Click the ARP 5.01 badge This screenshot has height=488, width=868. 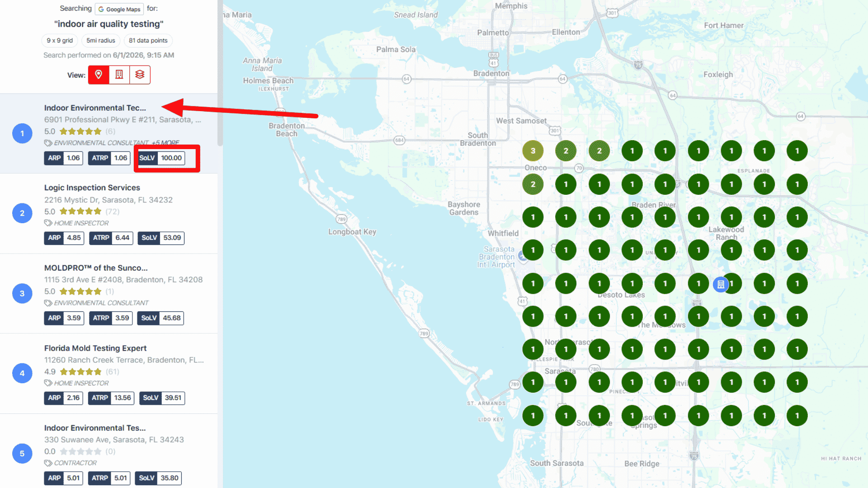[64, 478]
